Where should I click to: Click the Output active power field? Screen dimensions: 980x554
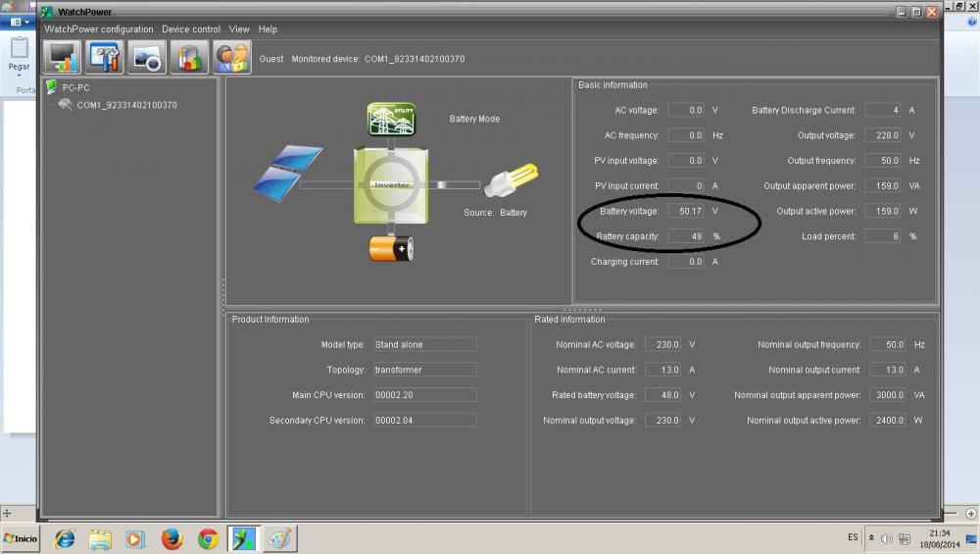(x=883, y=212)
